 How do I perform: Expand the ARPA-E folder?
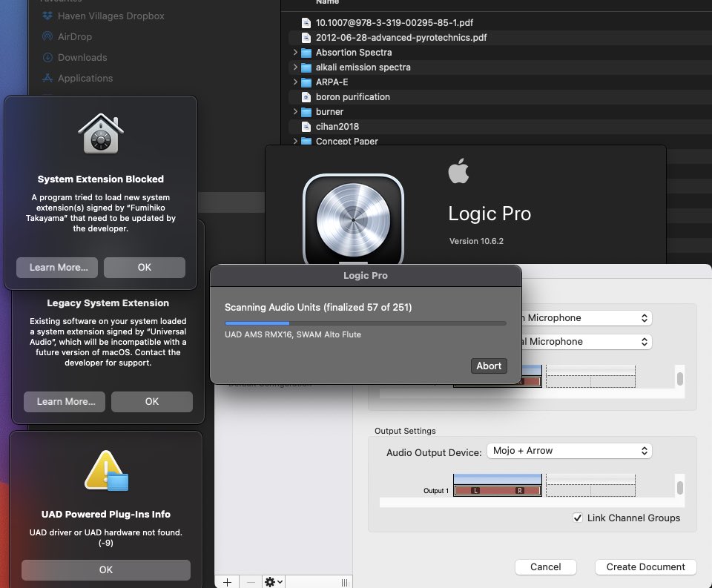[x=295, y=82]
